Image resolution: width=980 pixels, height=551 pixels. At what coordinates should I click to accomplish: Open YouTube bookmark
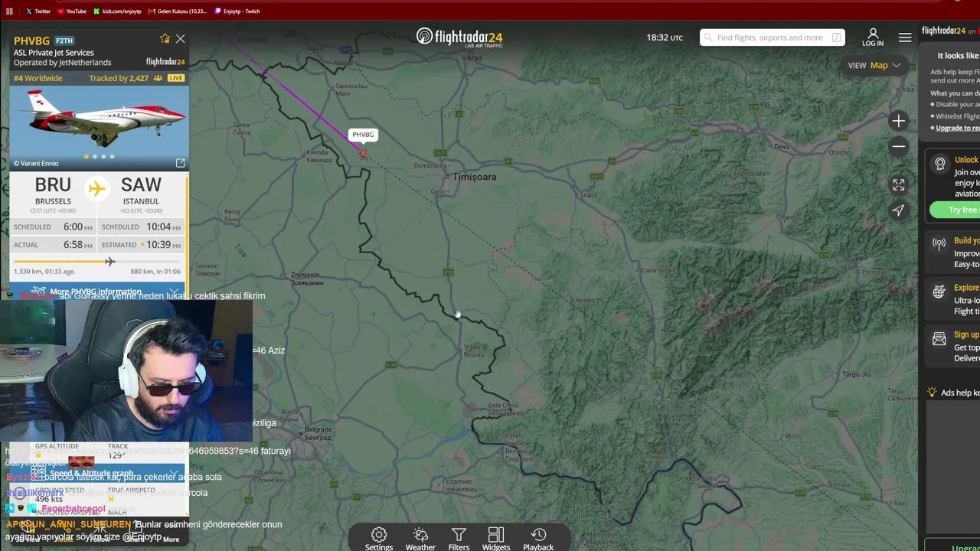click(x=71, y=11)
